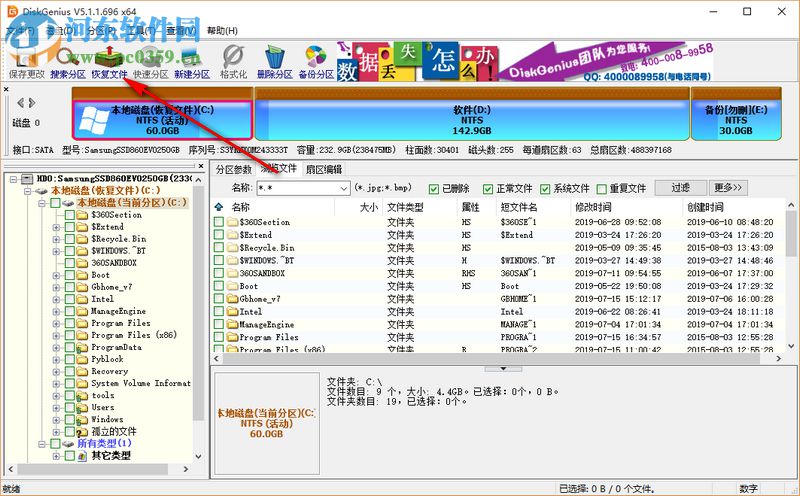
Task: Click the 孤立的文件 folder icon in tree
Action: coord(82,432)
